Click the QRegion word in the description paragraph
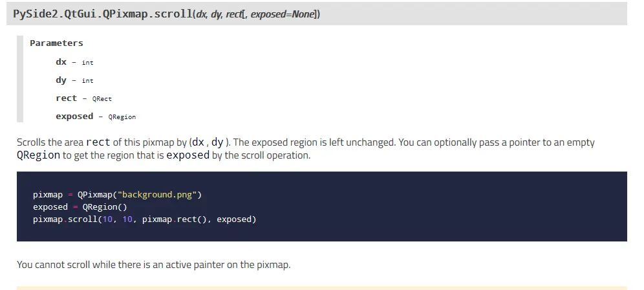 (39, 155)
